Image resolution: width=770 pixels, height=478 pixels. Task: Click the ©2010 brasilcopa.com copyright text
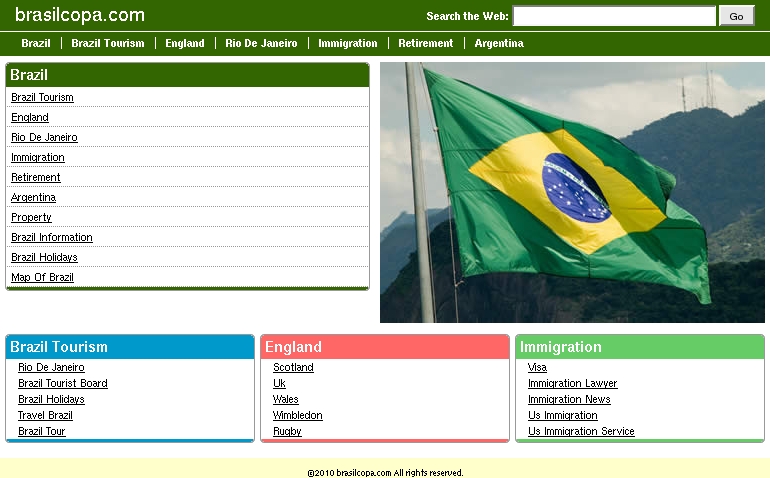coord(385,473)
